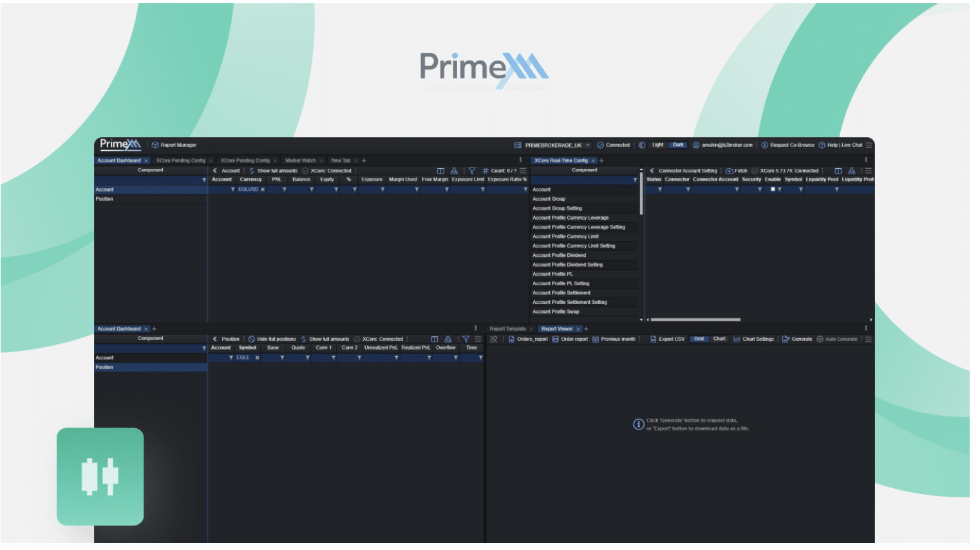Open the Margin Used column filter
The height and width of the screenshot is (550, 980).
pos(417,189)
